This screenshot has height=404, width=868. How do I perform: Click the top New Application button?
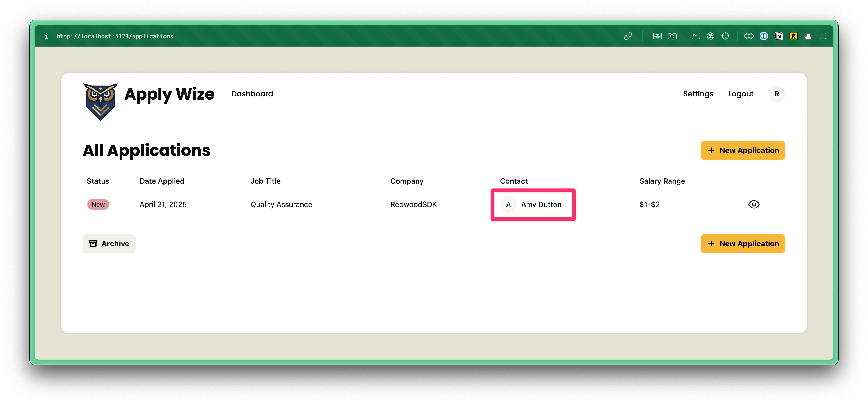tap(743, 150)
